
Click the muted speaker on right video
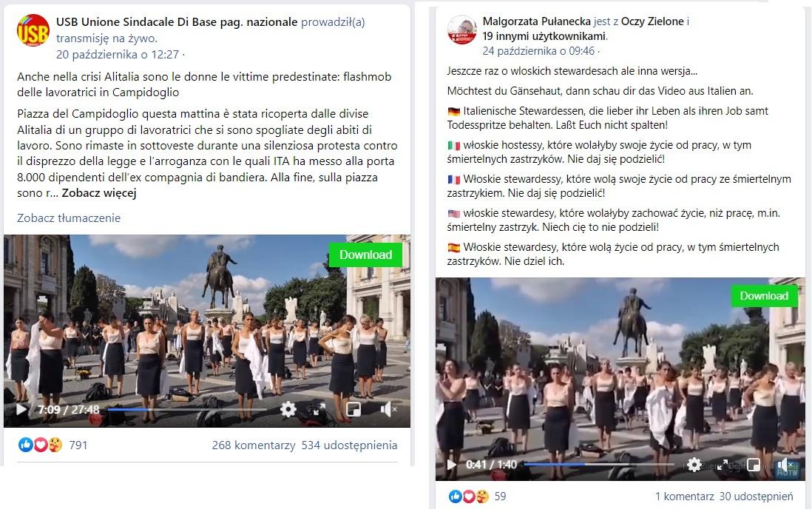pos(786,464)
